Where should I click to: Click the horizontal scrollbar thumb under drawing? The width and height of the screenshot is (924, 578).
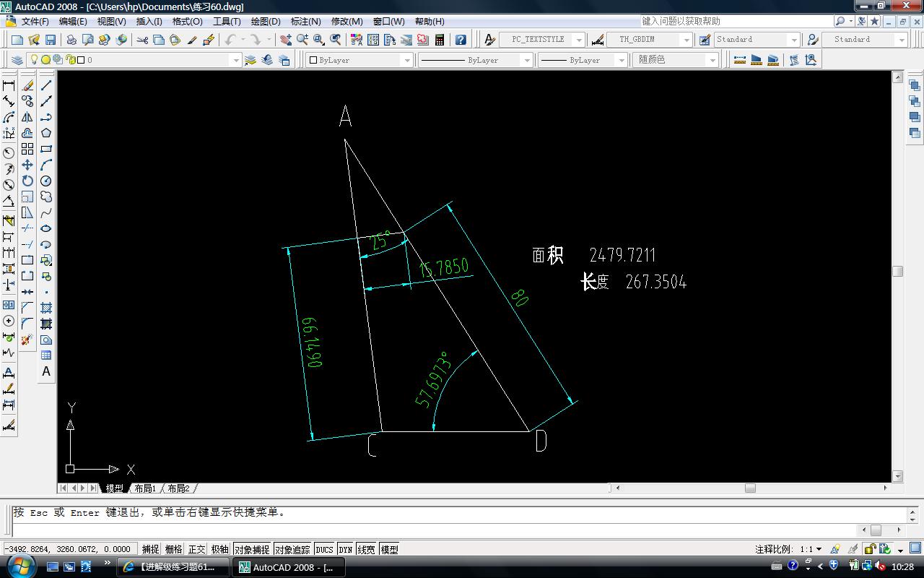tap(750, 488)
